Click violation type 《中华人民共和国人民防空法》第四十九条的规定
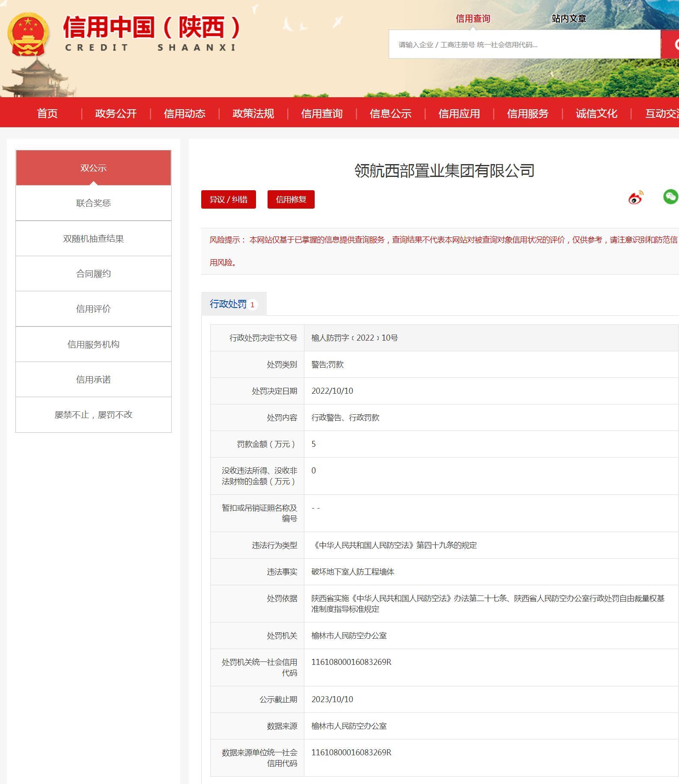The width and height of the screenshot is (679, 784). click(x=394, y=545)
